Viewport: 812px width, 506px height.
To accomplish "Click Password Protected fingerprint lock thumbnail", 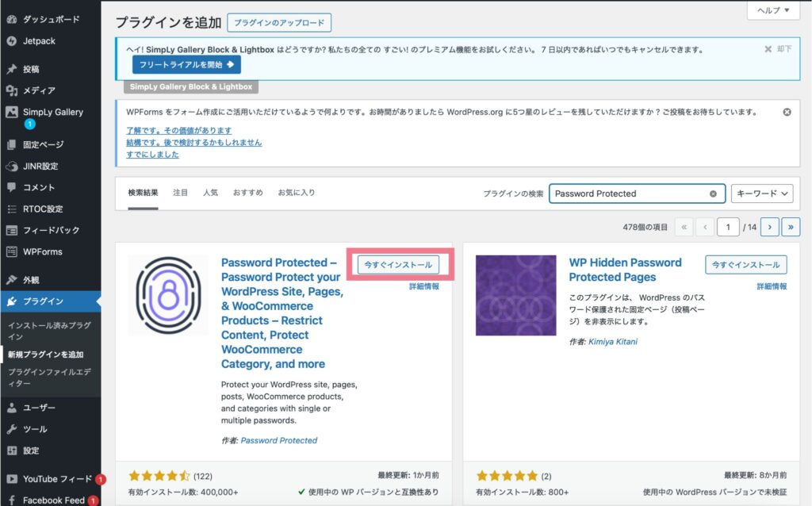I will (168, 295).
